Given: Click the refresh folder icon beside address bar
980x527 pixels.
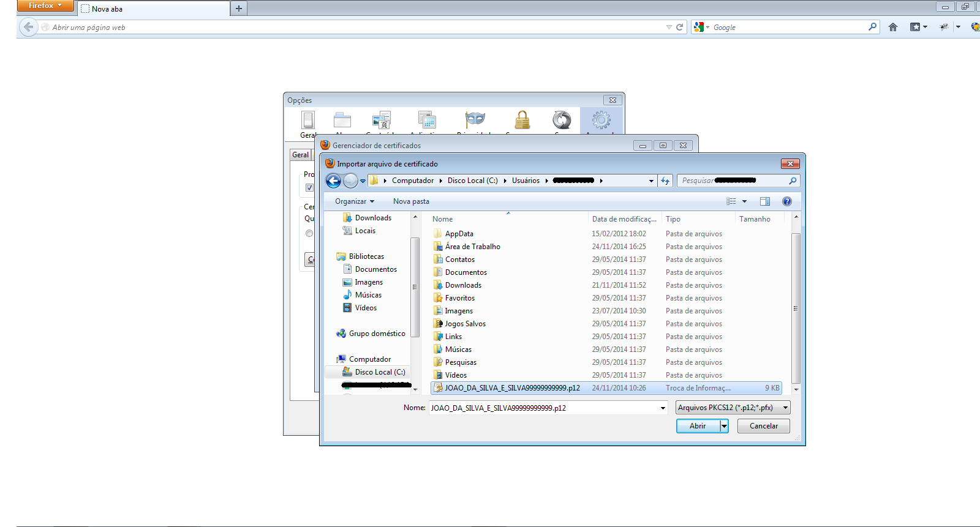Looking at the screenshot, I should point(665,181).
